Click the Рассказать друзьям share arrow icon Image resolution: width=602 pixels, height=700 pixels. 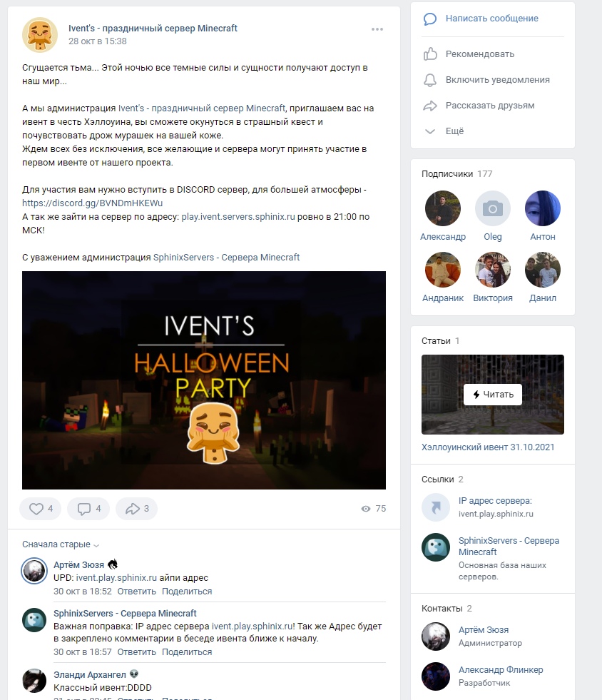[x=430, y=106]
